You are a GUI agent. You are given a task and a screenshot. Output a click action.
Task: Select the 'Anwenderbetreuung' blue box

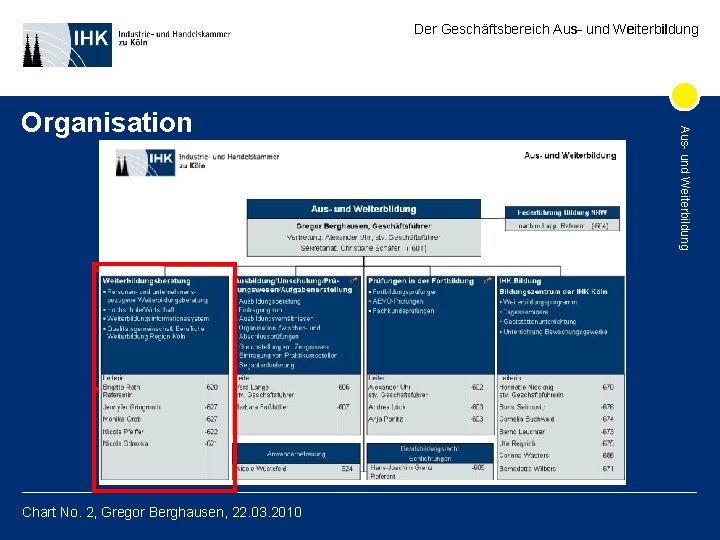(x=298, y=454)
